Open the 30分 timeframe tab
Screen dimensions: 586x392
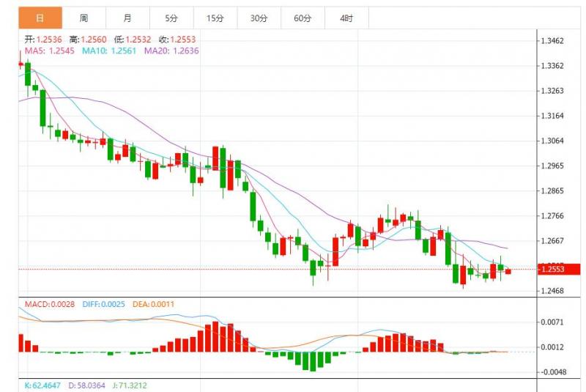tap(259, 18)
